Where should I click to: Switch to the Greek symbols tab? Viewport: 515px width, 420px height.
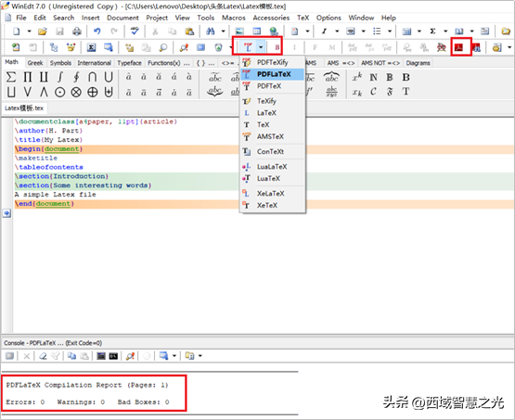coord(35,63)
